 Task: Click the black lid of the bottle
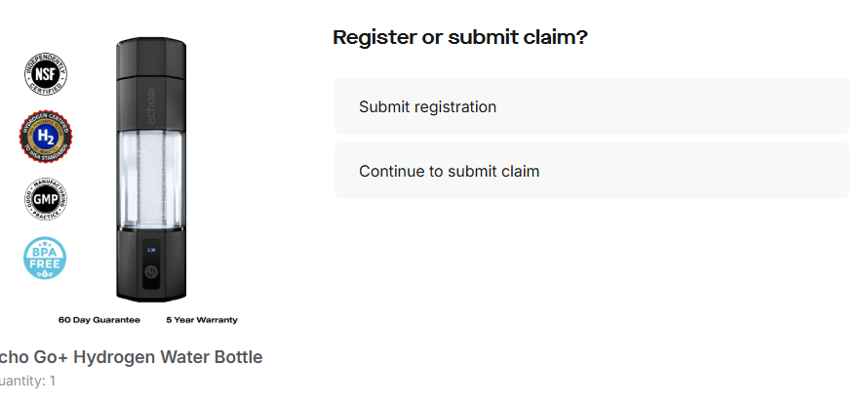pyautogui.click(x=151, y=57)
